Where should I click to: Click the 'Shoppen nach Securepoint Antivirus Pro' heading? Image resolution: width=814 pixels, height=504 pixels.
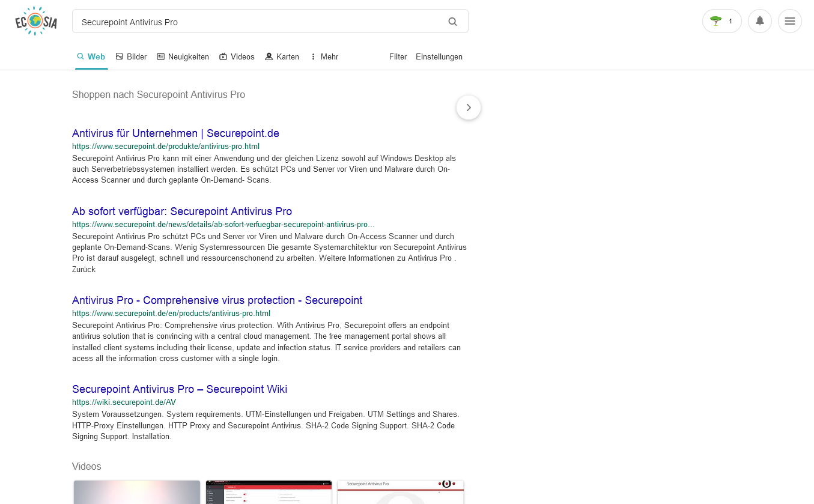click(x=159, y=94)
